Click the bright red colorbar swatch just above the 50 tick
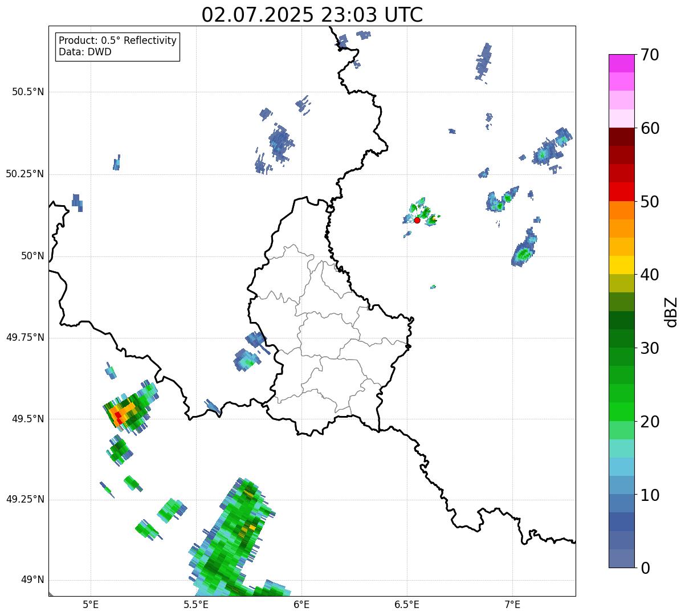The image size is (685, 616). [x=621, y=192]
